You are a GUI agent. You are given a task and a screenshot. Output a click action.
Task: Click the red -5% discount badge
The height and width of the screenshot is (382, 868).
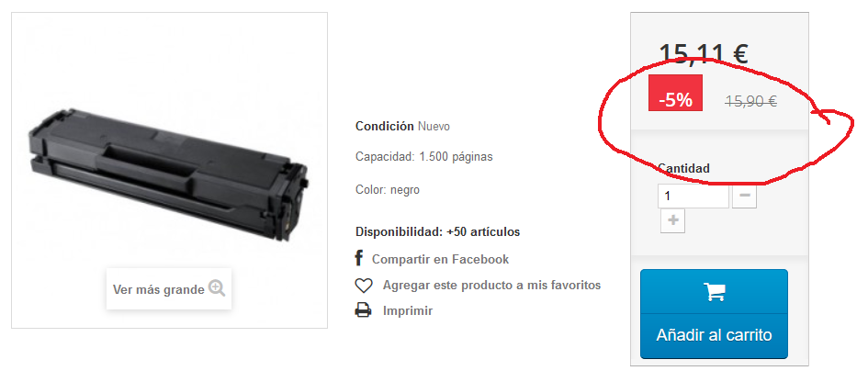[675, 93]
